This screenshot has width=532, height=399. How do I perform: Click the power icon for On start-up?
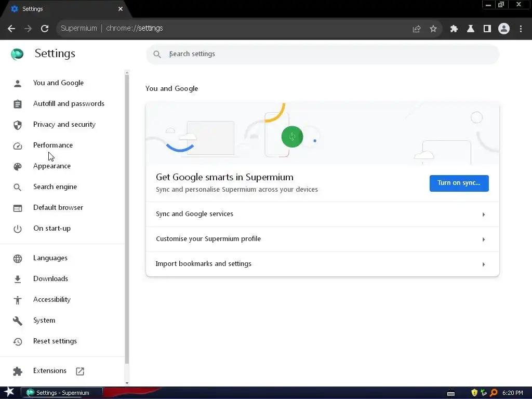(x=18, y=229)
